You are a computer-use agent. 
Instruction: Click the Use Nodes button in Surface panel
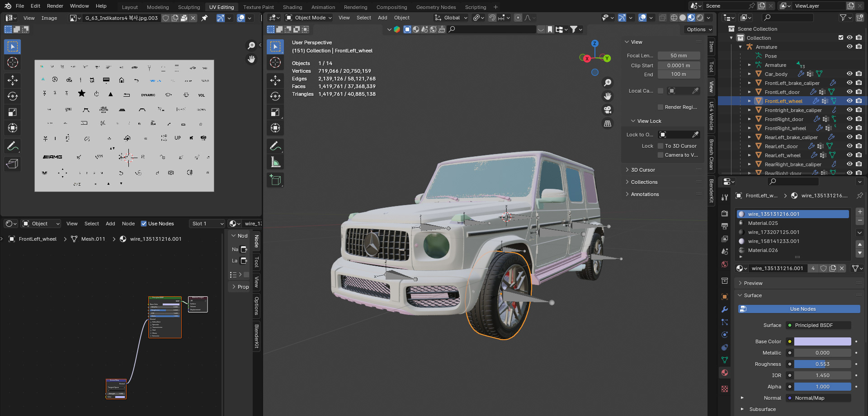point(799,309)
